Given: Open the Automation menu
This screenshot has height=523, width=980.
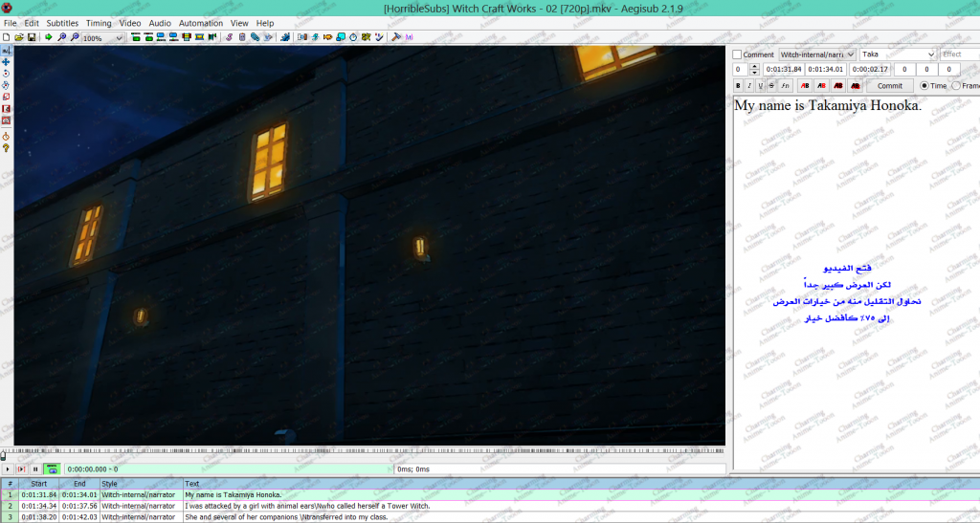Looking at the screenshot, I should click(x=200, y=23).
